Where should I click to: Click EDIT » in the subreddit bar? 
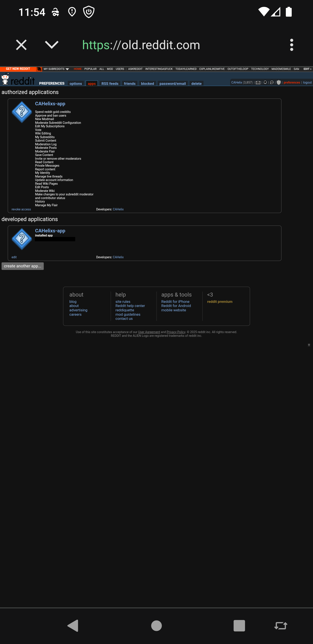click(307, 69)
